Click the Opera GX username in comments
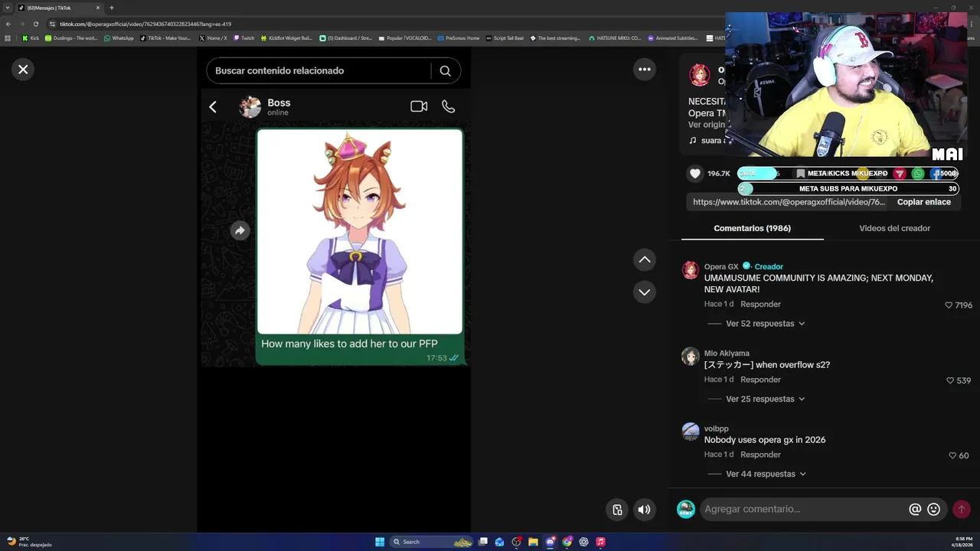The height and width of the screenshot is (551, 980). [721, 267]
